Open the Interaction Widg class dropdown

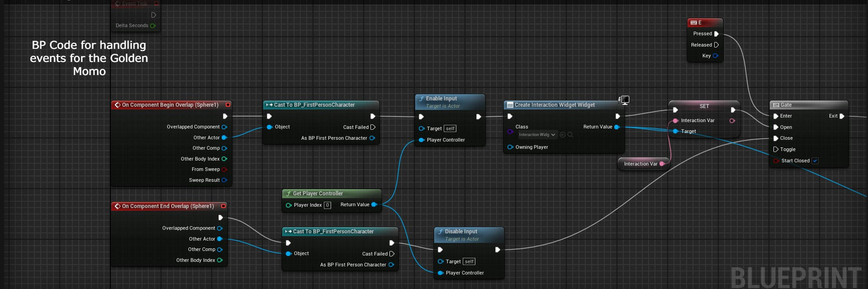point(537,135)
